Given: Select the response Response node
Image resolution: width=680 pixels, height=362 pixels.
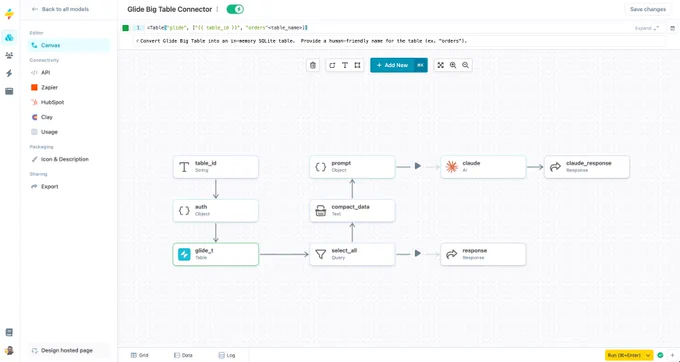Looking at the screenshot, I should coord(483,254).
